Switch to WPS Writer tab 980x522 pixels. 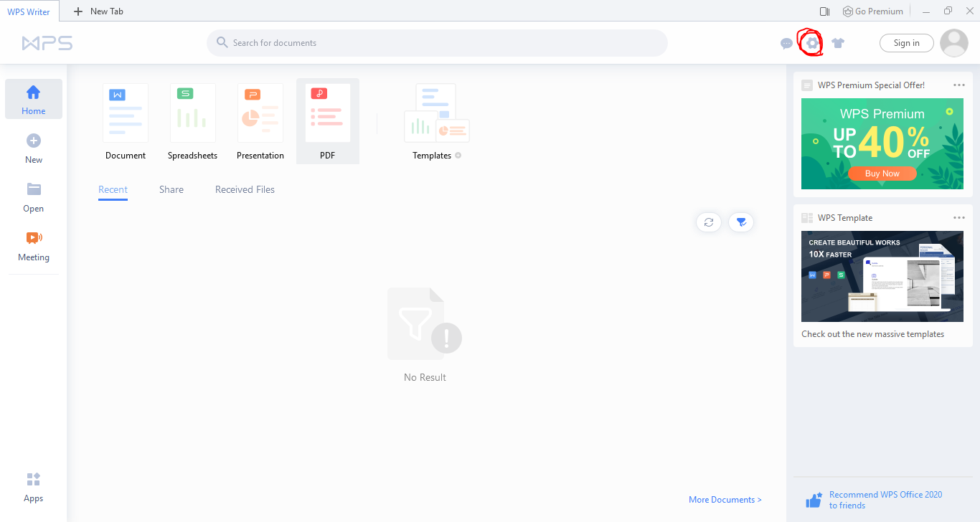click(x=29, y=11)
